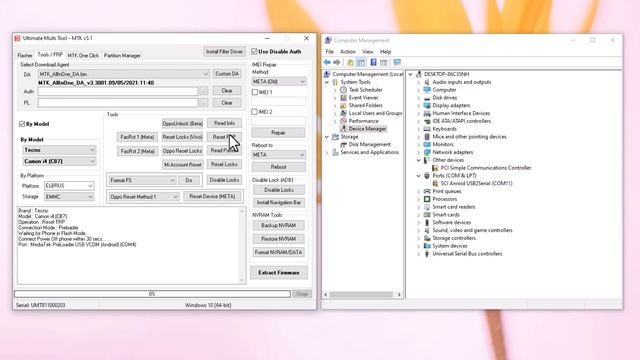Click the Forward arrow in Computer Management toolbar

[337, 62]
